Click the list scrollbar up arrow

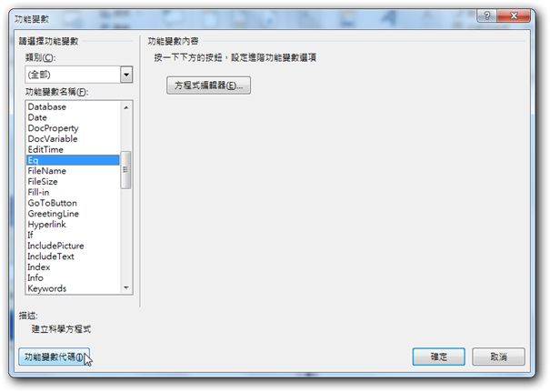pos(126,107)
